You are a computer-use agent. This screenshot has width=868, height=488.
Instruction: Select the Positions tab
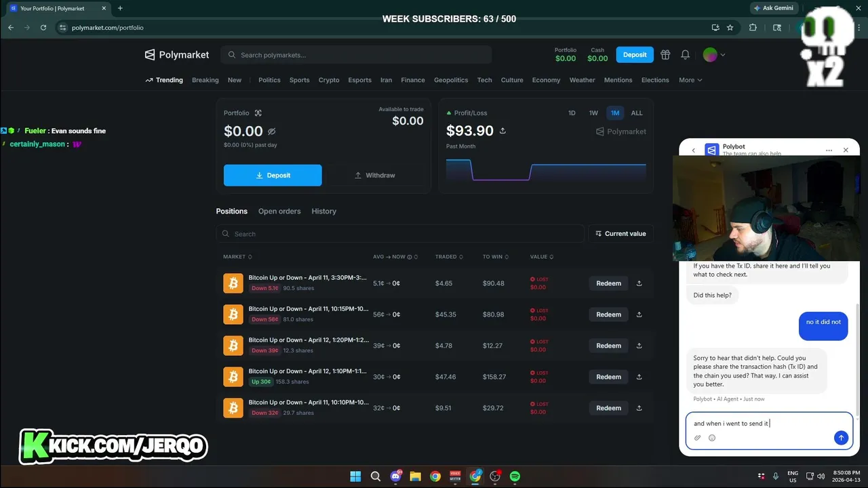point(232,211)
